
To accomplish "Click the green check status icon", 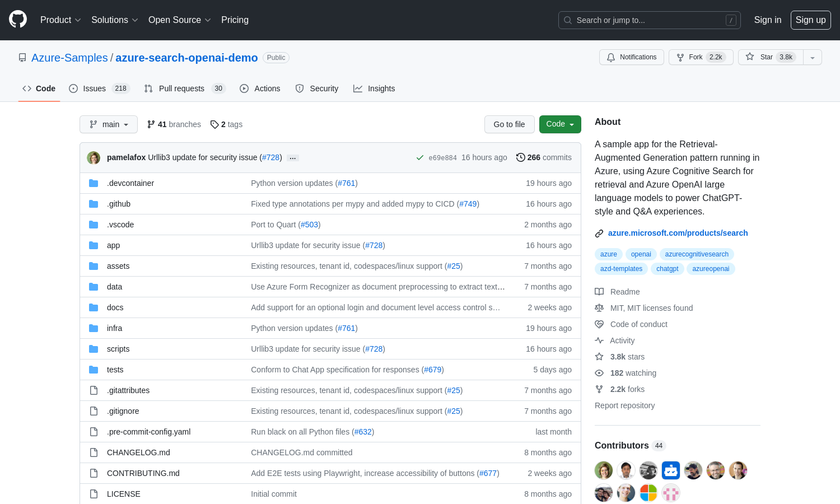I will point(419,158).
